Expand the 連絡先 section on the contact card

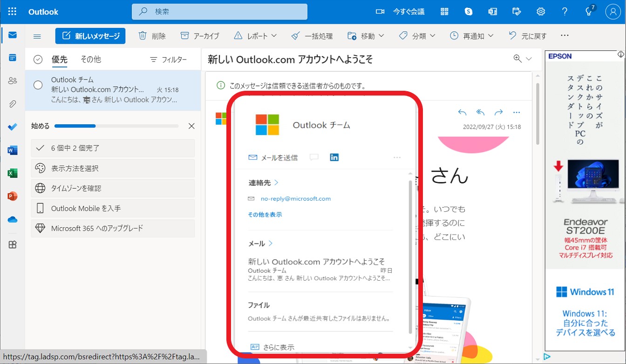click(263, 182)
